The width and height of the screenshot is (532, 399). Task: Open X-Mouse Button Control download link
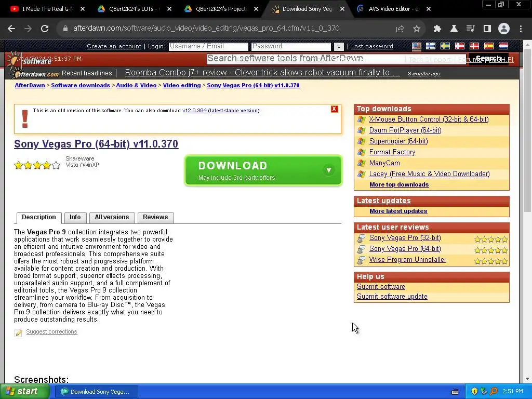pos(429,119)
